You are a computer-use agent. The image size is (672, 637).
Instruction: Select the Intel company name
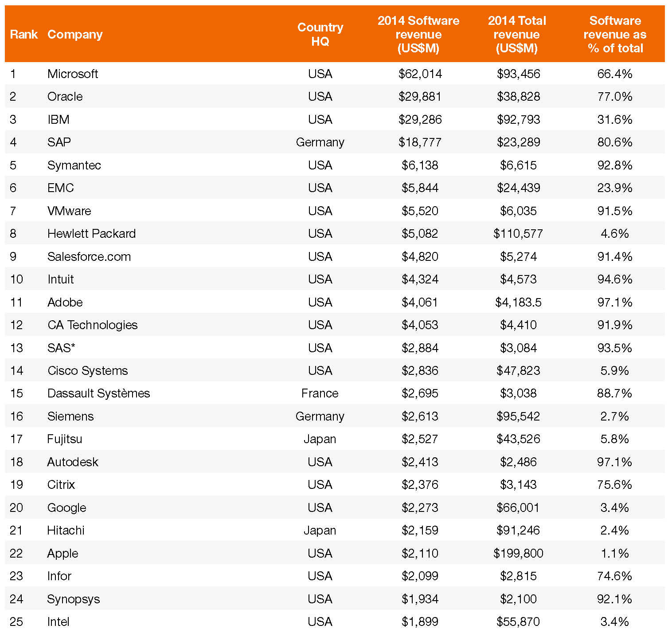(x=59, y=621)
